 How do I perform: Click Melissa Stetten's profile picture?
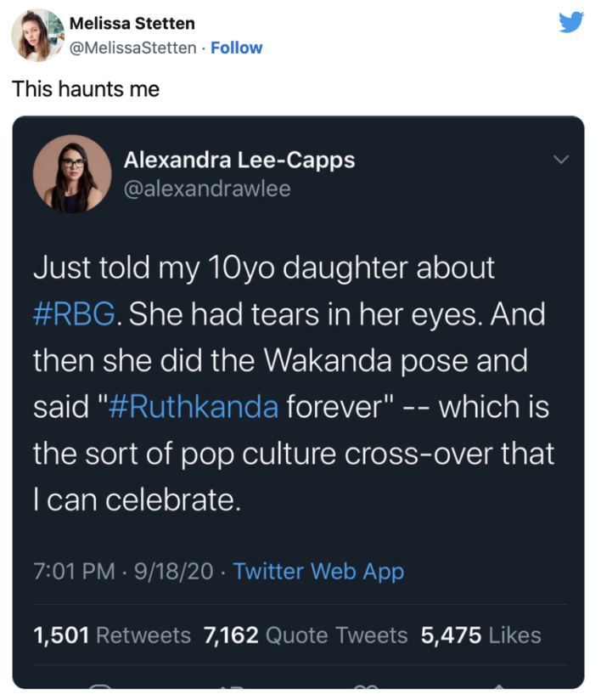point(35,35)
